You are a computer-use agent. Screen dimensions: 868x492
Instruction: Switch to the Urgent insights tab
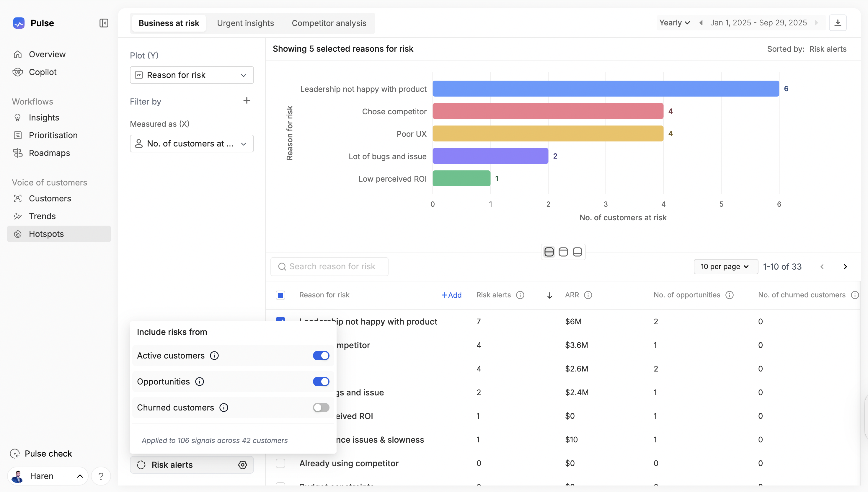(245, 23)
